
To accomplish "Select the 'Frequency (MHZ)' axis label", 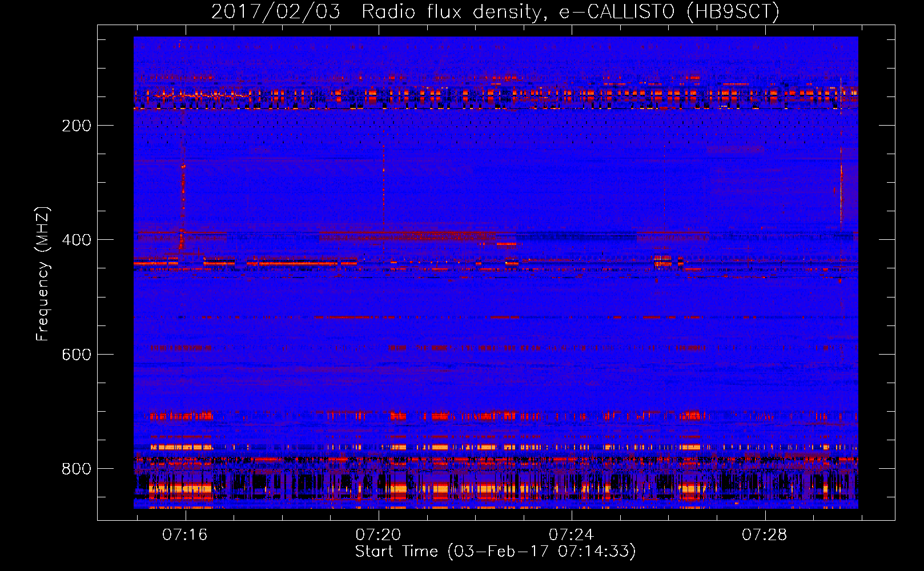I will click(x=43, y=274).
